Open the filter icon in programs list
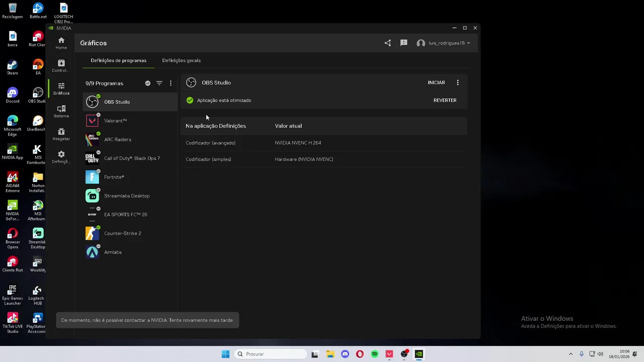Viewport: 644px width, 362px height. coord(159,83)
